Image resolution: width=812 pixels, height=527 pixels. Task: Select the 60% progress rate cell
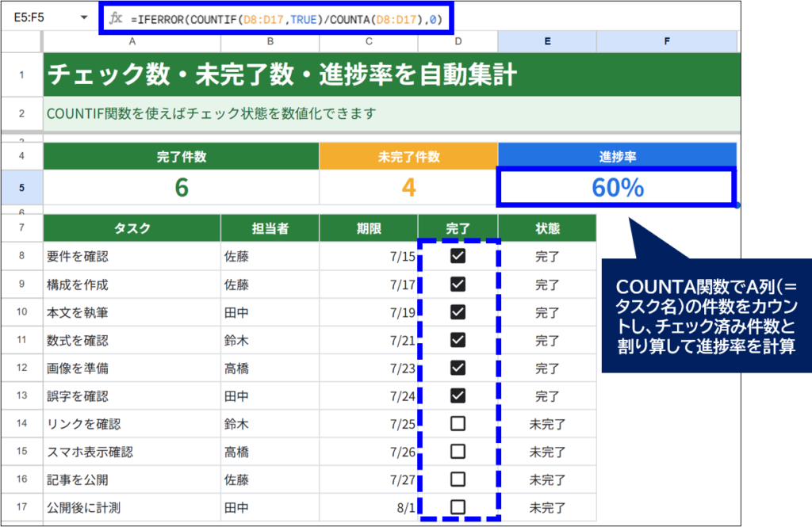pos(617,187)
